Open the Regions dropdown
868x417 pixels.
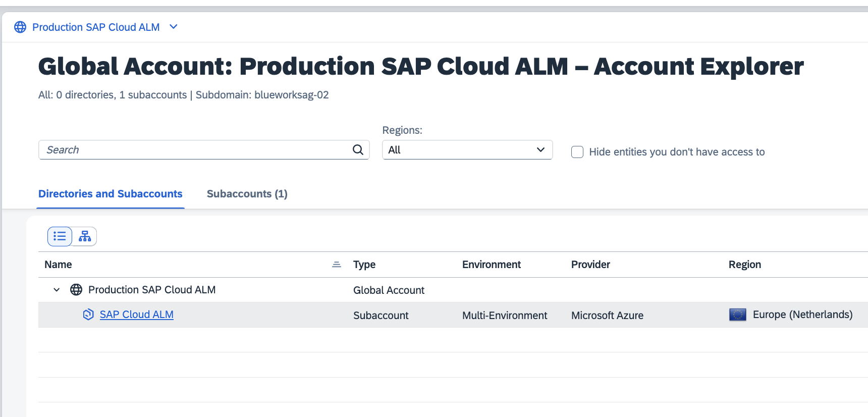(467, 150)
